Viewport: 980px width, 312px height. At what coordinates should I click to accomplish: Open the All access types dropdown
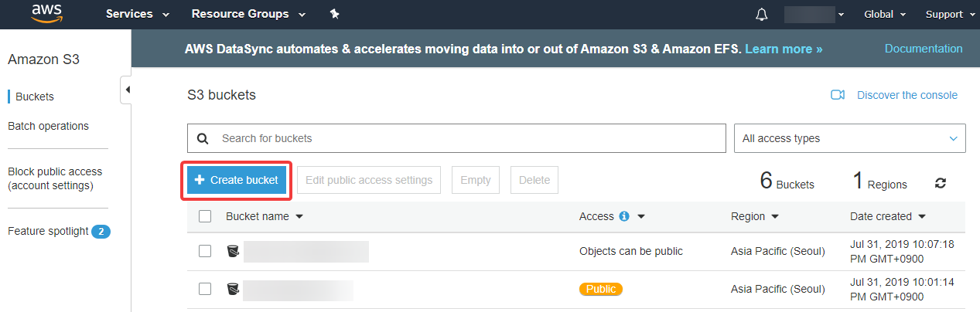coord(849,138)
